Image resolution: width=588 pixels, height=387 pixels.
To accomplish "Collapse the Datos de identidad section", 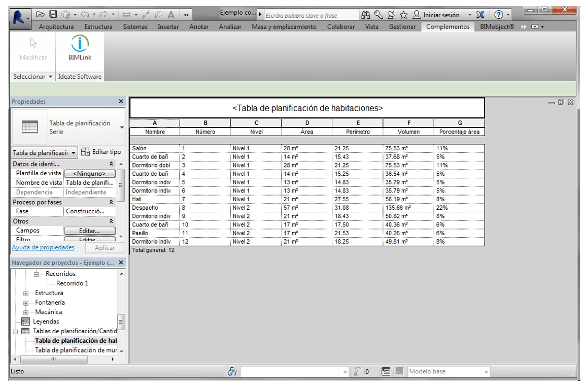I will [x=111, y=164].
